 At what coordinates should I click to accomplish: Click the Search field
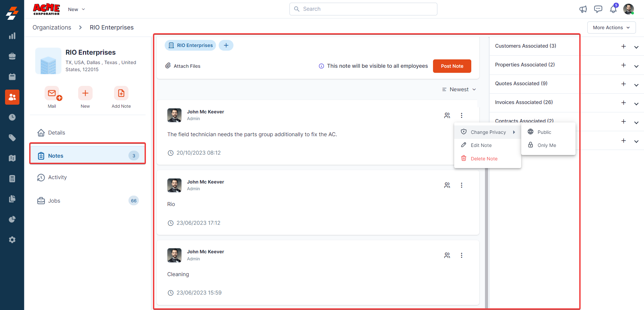(363, 9)
